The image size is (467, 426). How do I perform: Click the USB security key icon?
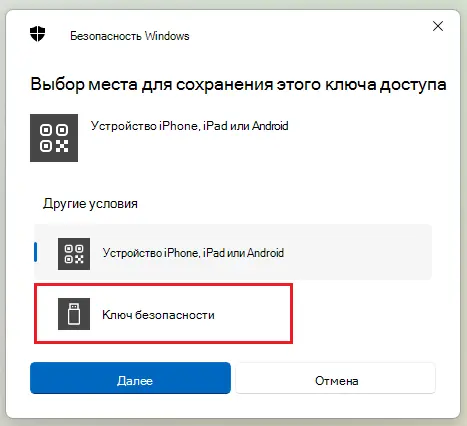pos(74,314)
